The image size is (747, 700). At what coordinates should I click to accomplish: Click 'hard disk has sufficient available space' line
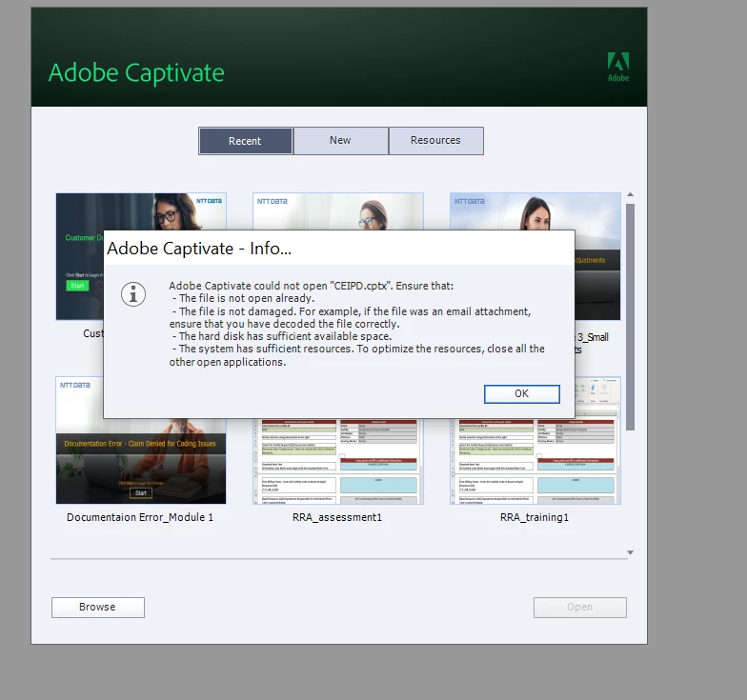[x=282, y=336]
